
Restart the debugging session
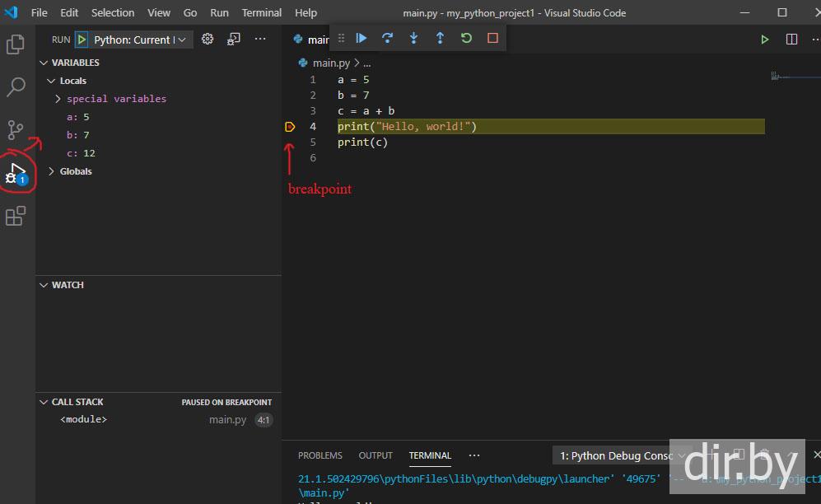[x=466, y=38]
